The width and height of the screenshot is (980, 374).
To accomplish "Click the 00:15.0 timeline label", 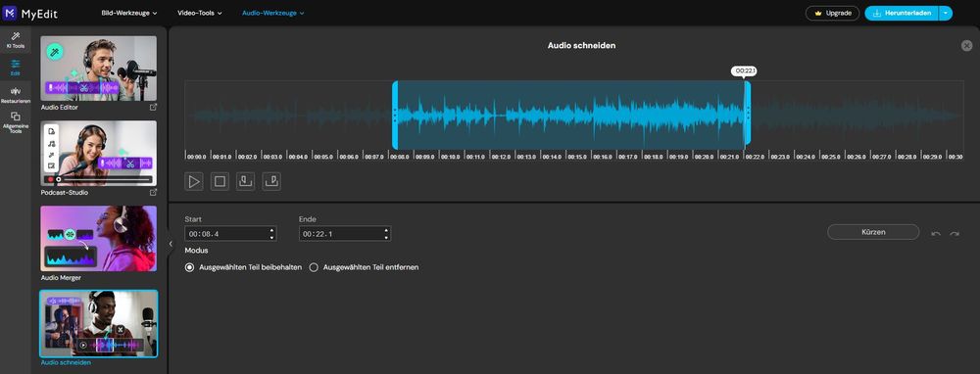I will tap(577, 157).
